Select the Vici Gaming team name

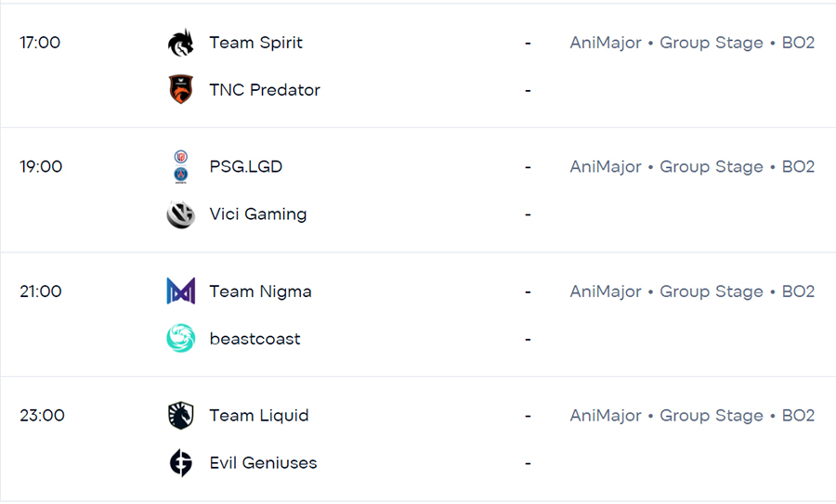(258, 214)
